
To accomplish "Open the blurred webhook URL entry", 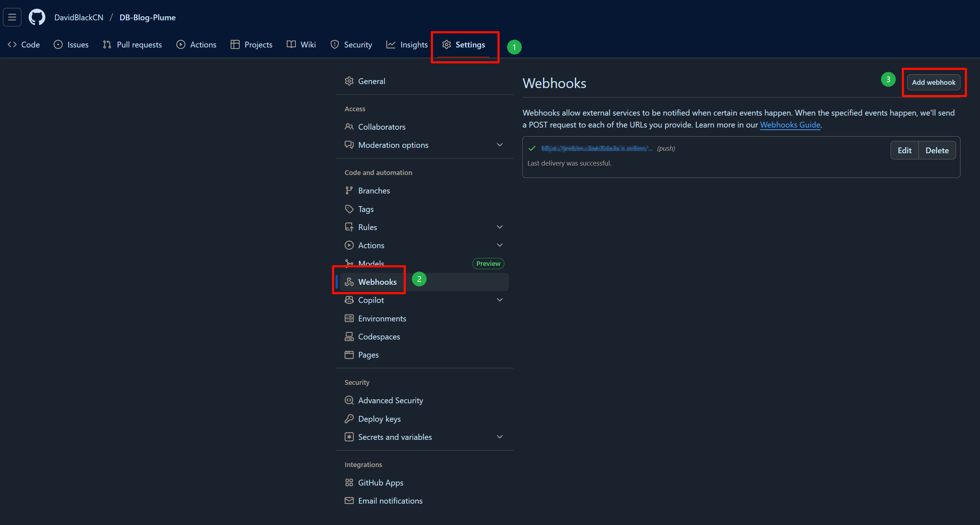I will point(596,149).
